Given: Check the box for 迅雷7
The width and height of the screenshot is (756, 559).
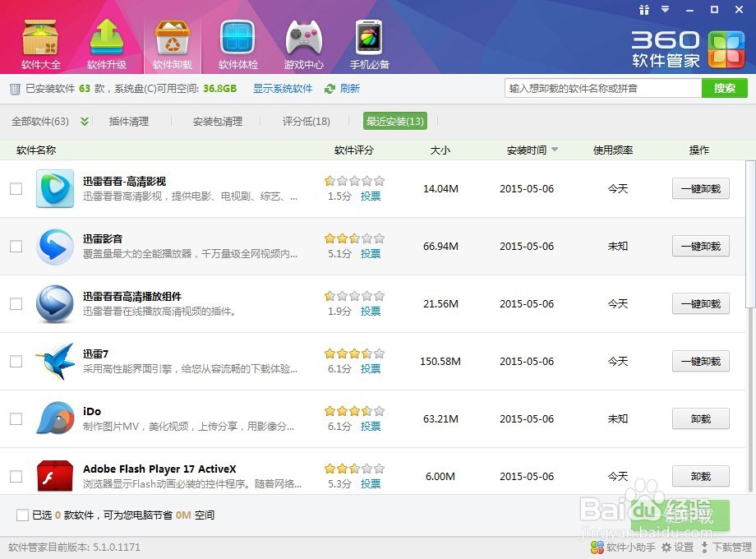Looking at the screenshot, I should (x=16, y=361).
